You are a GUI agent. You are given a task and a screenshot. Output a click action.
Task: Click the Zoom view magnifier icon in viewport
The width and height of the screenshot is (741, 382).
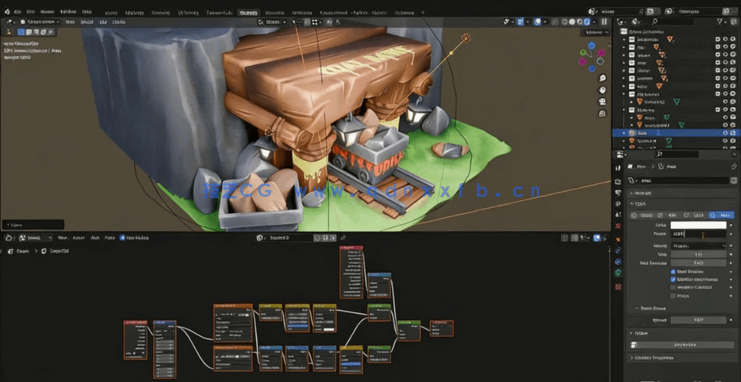(603, 78)
